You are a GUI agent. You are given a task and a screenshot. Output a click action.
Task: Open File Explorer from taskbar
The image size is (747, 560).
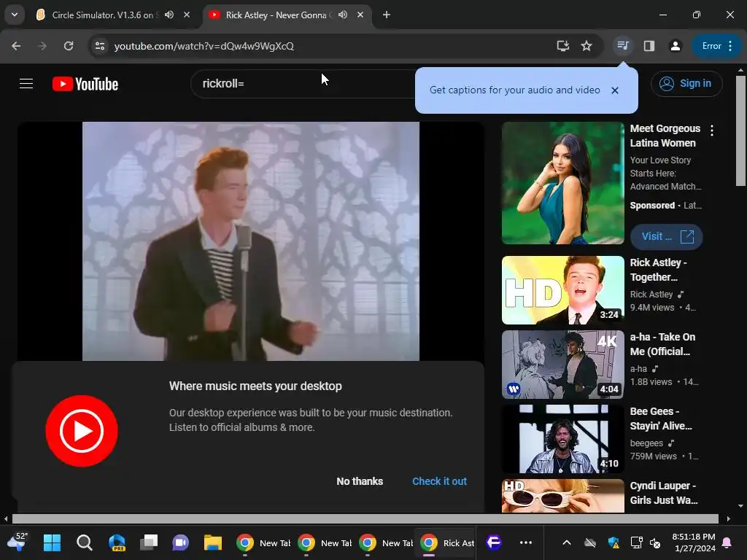[213, 542]
